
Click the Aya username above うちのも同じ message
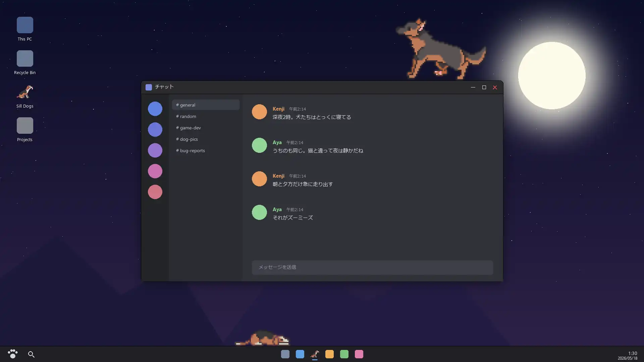277,142
